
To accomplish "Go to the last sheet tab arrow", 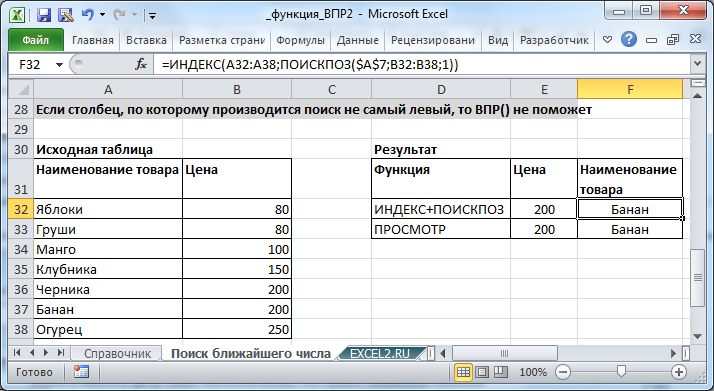I will point(61,353).
